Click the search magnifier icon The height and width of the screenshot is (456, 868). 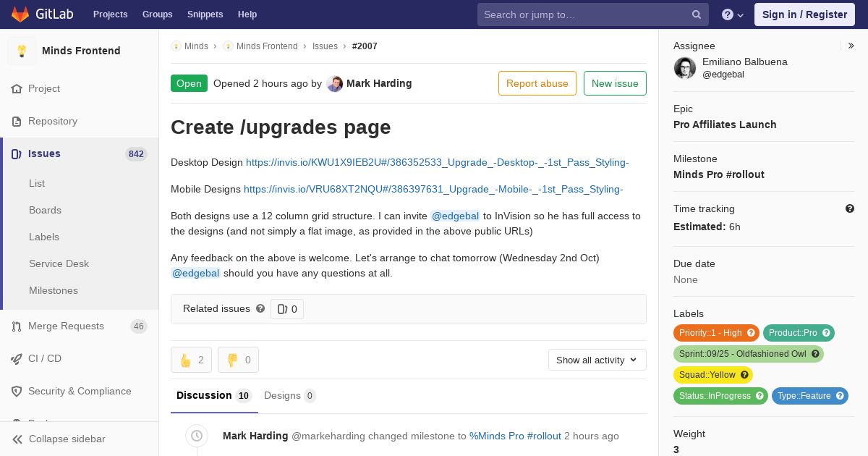point(697,14)
